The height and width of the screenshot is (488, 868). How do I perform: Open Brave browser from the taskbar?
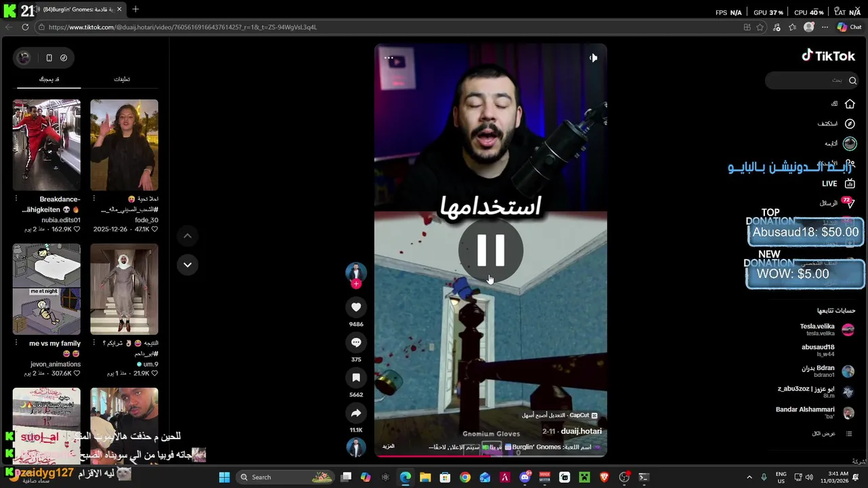click(604, 477)
